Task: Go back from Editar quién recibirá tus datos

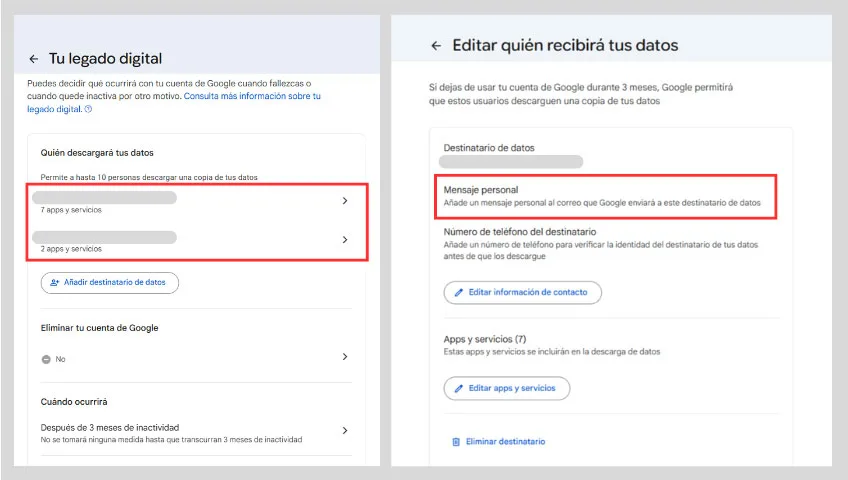Action: [436, 46]
